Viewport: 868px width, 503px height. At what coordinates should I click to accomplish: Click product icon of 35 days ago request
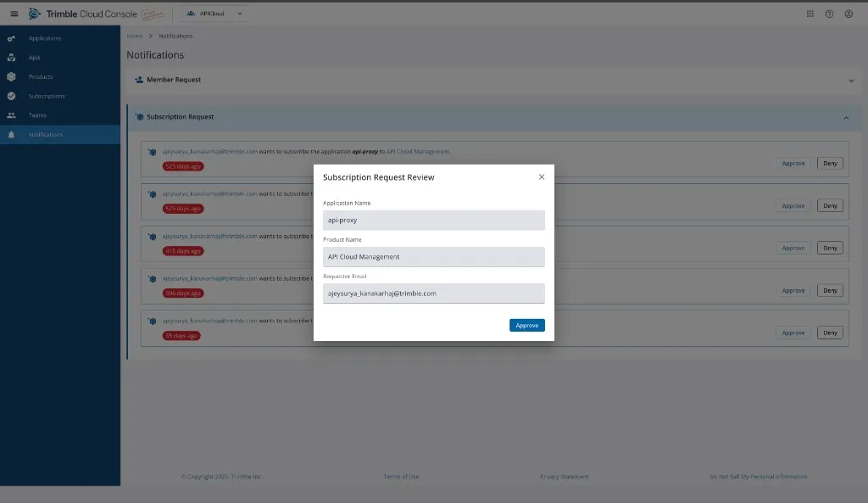click(153, 321)
